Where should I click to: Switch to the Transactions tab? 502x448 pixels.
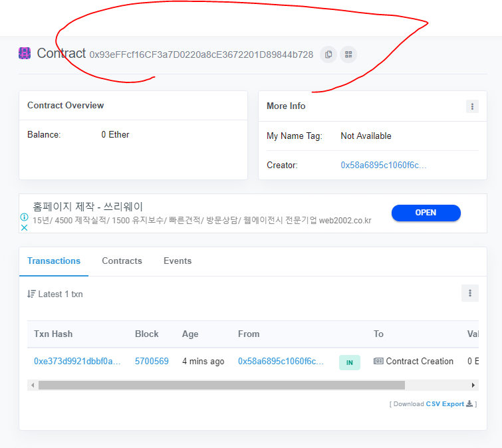[54, 261]
